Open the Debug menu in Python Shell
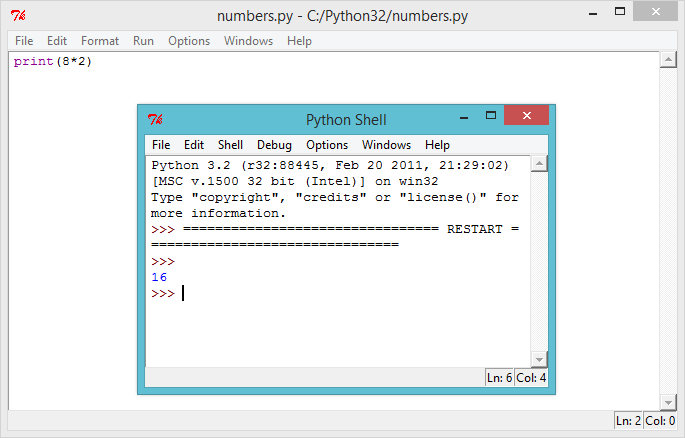The width and height of the screenshot is (685, 438). 274,145
